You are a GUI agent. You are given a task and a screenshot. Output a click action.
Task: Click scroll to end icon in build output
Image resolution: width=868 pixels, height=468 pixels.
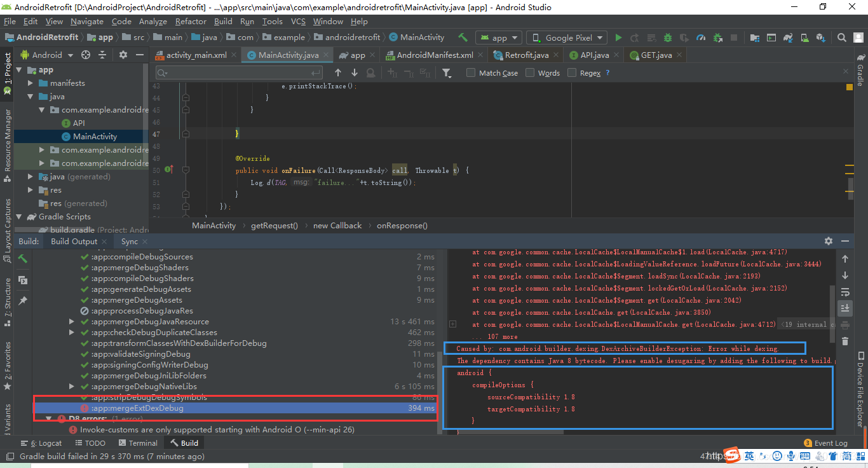tap(845, 308)
